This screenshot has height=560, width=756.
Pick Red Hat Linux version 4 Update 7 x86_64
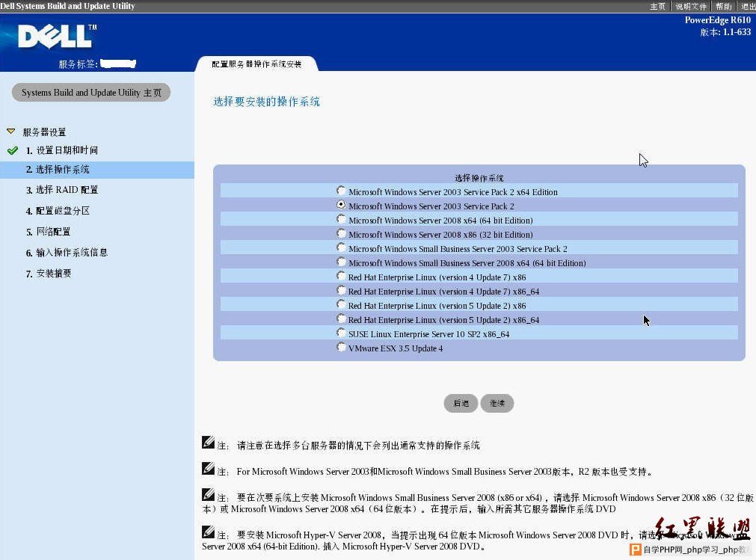pos(341,290)
